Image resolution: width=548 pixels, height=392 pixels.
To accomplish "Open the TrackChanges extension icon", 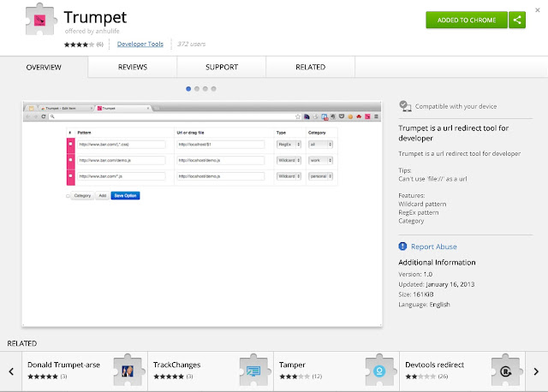I will 253,371.
